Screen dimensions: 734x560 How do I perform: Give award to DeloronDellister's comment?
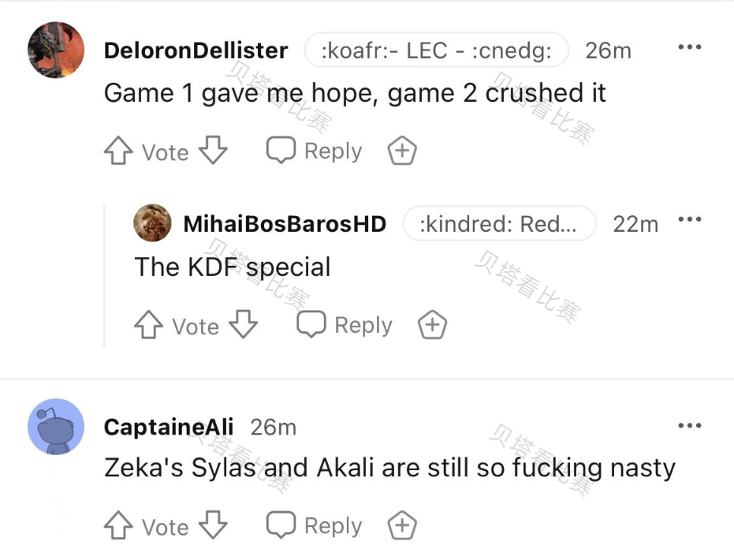pos(402,151)
